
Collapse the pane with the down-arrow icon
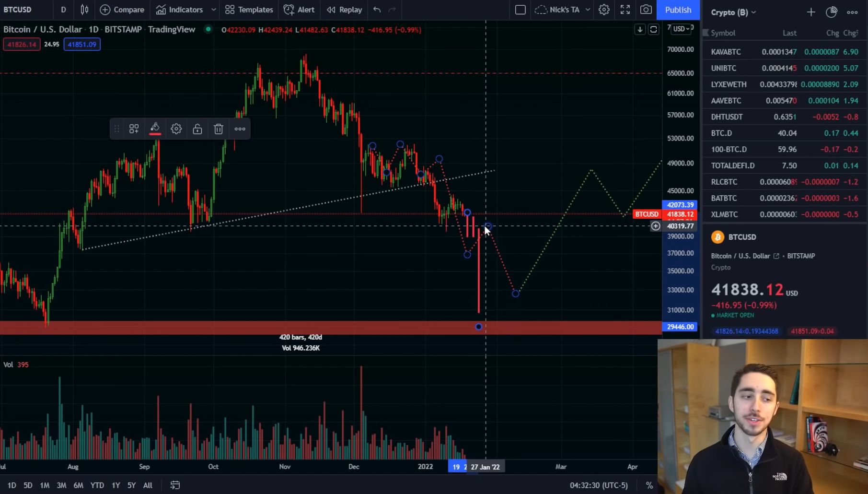[640, 30]
